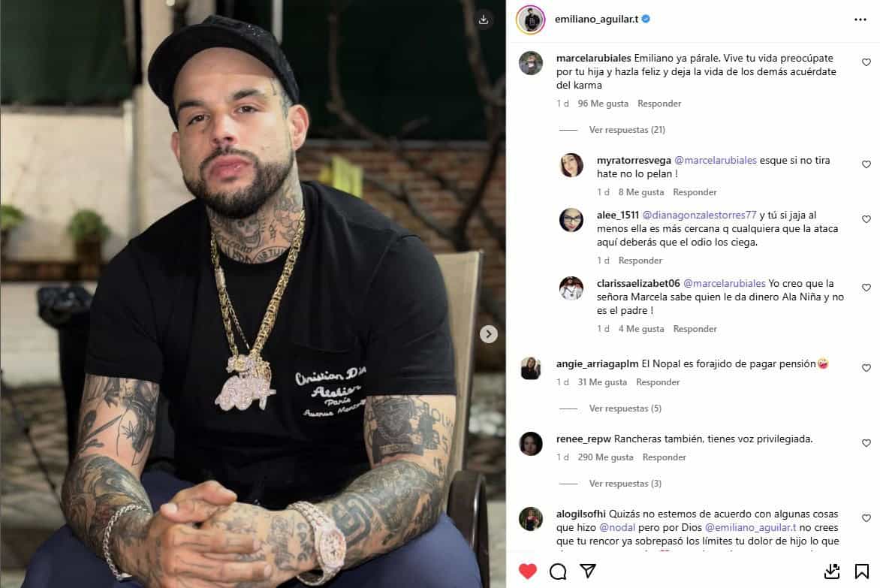
Task: Expand Ver respuestas (5)
Action: tap(625, 409)
